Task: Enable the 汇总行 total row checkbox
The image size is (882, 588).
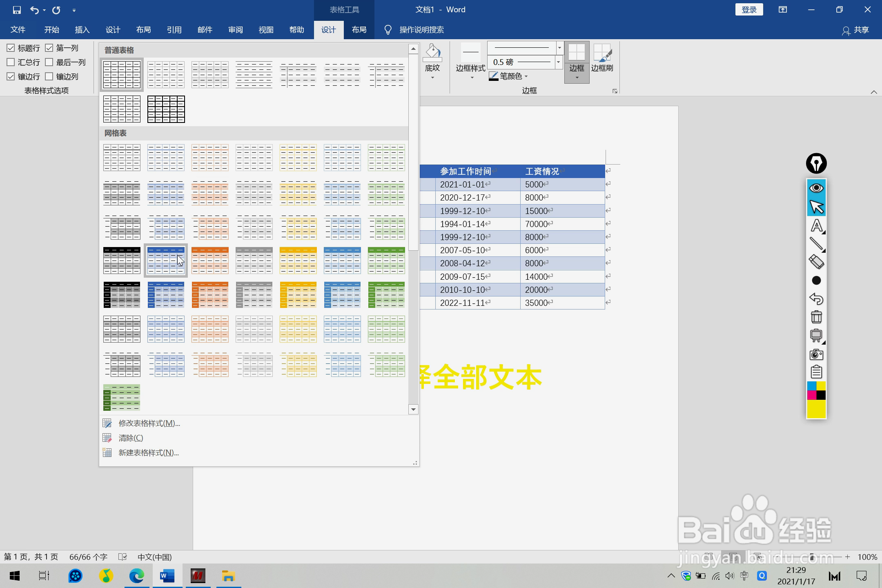Action: 11,62
